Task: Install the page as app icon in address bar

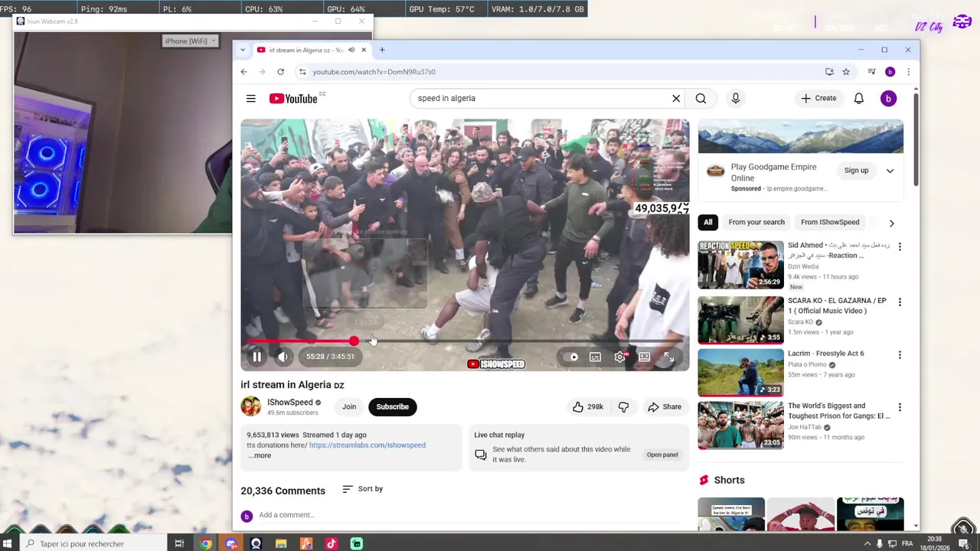Action: (829, 72)
